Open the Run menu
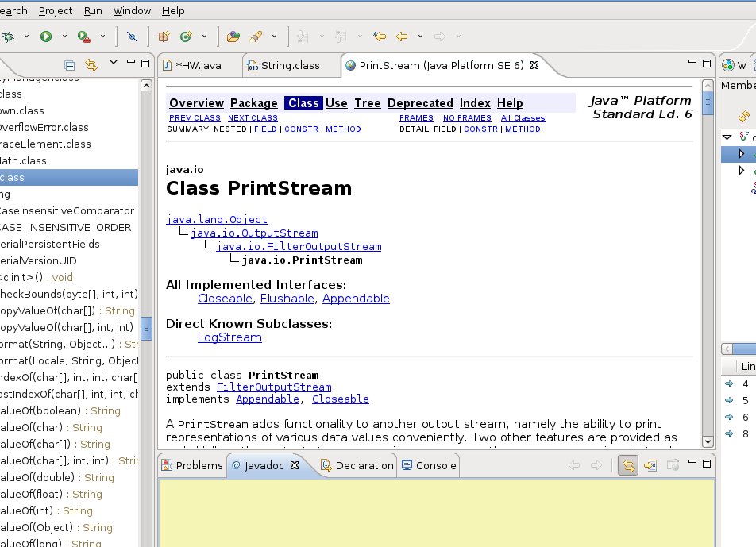756x547 pixels. [x=93, y=10]
